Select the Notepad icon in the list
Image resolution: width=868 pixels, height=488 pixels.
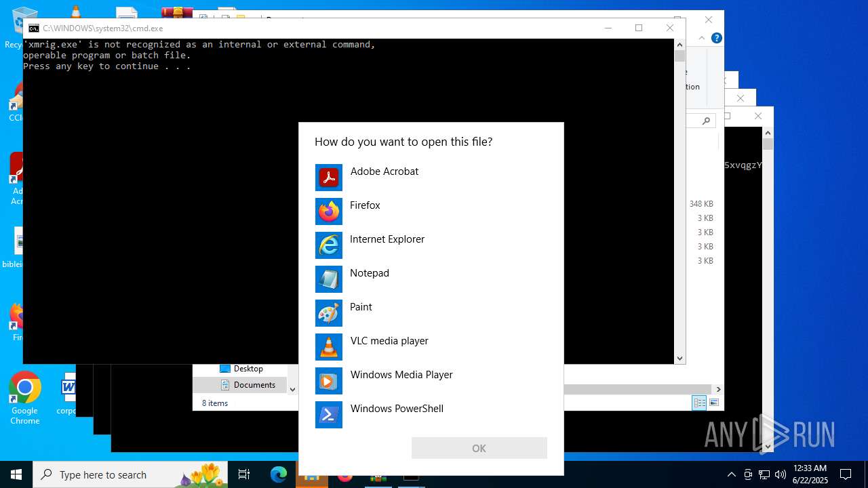[x=329, y=279]
